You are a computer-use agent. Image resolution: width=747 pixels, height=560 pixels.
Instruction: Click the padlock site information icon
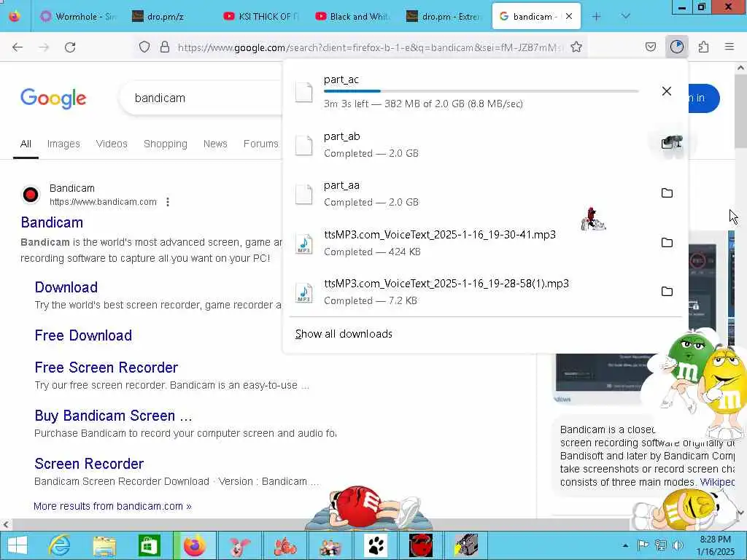point(165,47)
